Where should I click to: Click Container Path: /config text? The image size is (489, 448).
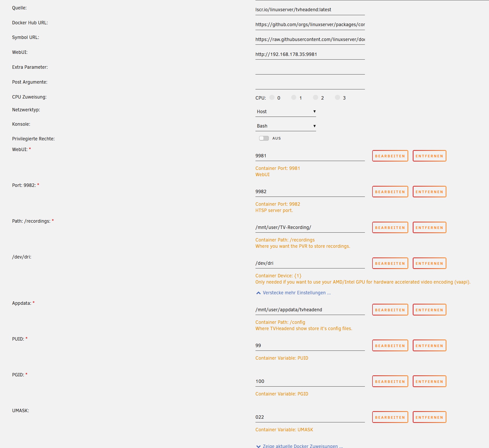280,322
